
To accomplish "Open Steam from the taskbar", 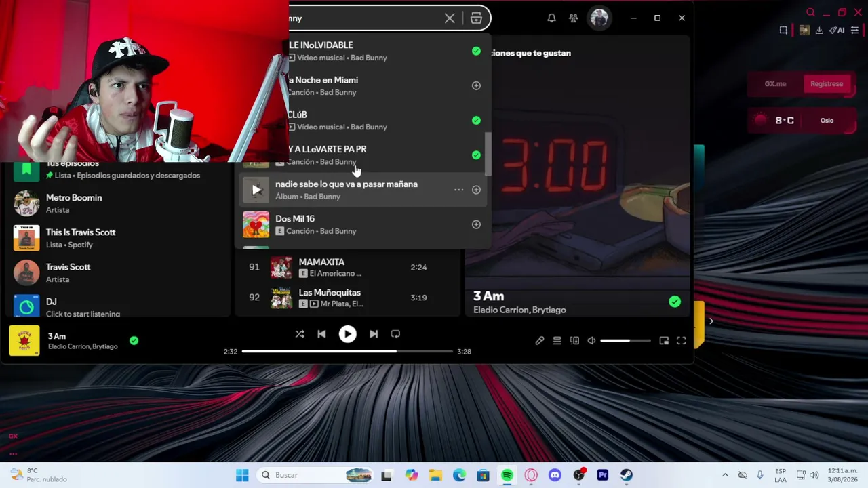I will point(626,475).
